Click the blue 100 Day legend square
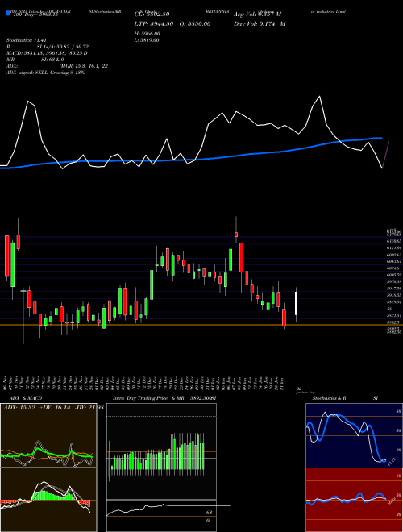 8,14
